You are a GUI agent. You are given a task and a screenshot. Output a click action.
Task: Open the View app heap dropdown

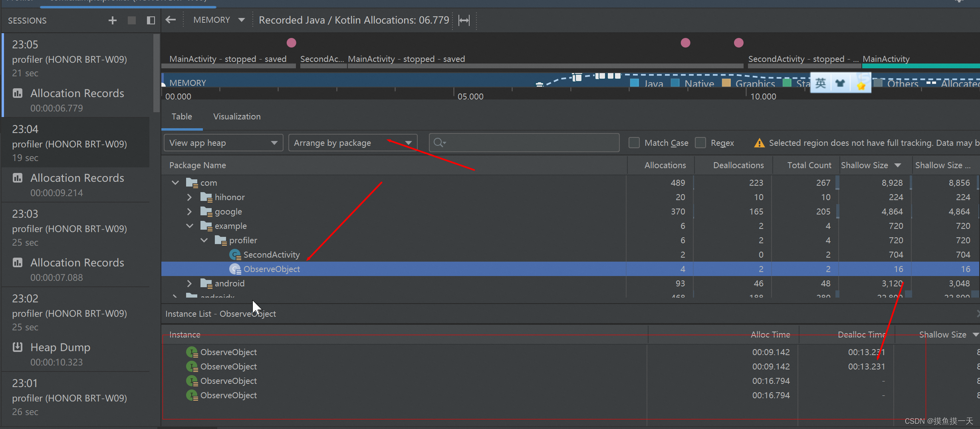(224, 143)
